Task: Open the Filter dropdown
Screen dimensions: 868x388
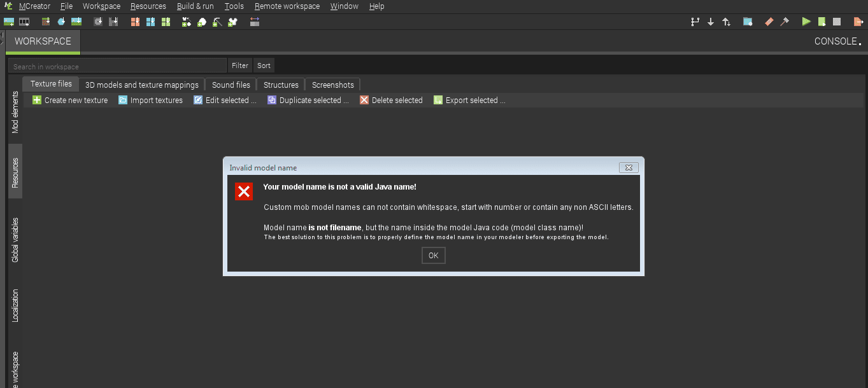Action: coord(240,66)
